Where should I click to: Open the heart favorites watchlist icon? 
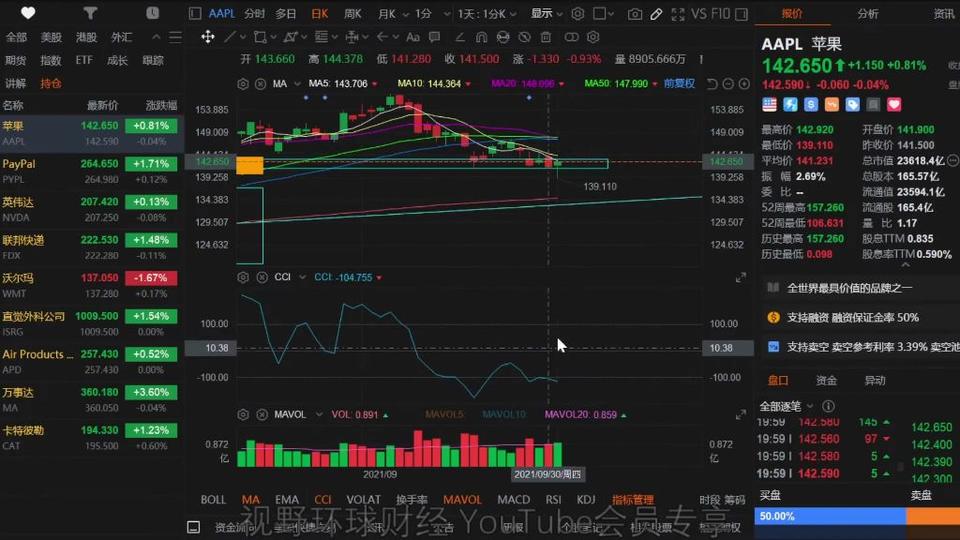click(28, 13)
